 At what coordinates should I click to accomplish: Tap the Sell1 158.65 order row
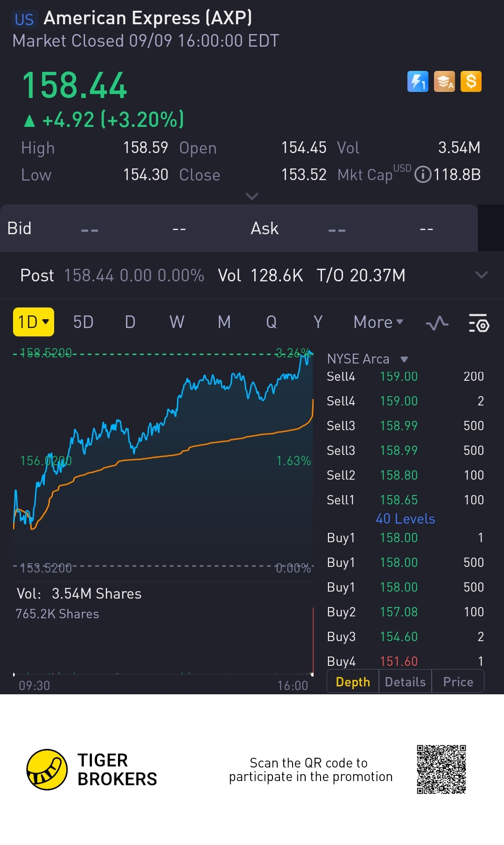[x=405, y=500]
